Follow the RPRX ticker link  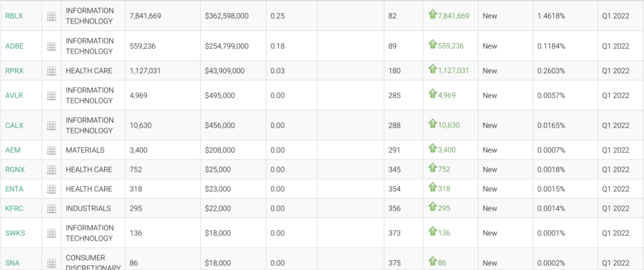(x=14, y=71)
